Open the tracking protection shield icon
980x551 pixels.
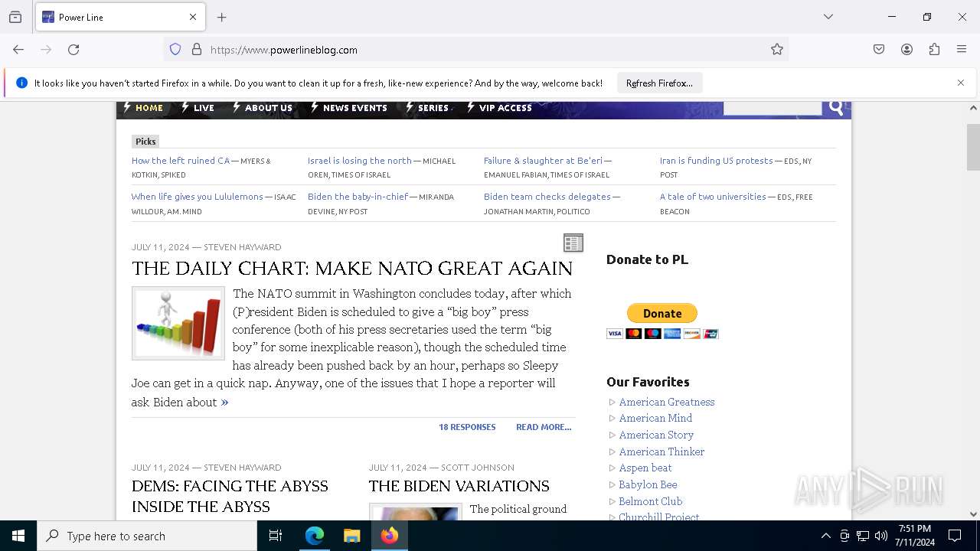(175, 50)
